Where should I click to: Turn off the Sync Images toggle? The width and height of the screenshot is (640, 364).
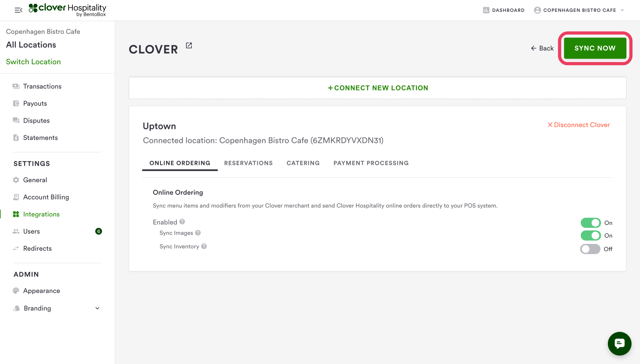tap(590, 235)
